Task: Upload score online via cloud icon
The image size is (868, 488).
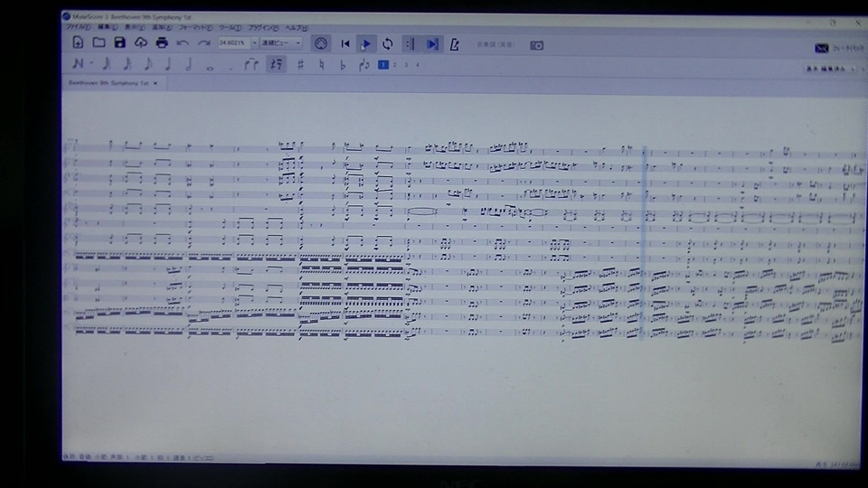Action: click(x=141, y=42)
